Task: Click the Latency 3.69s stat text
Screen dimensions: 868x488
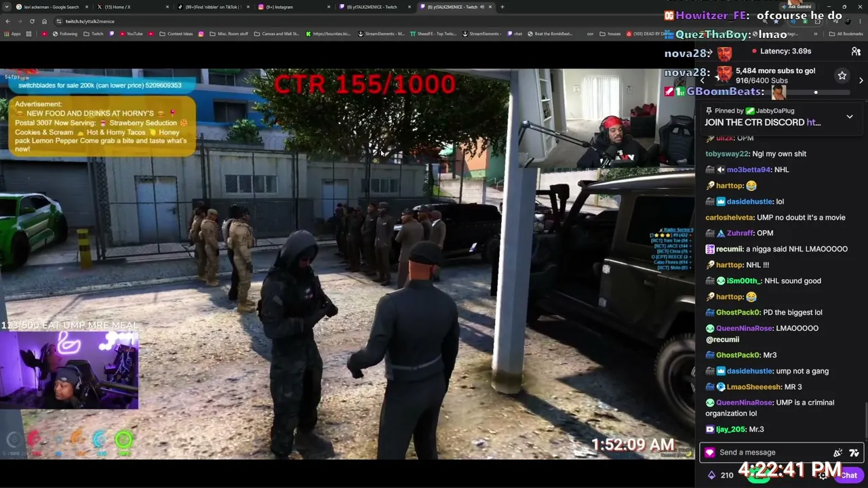Action: point(785,51)
